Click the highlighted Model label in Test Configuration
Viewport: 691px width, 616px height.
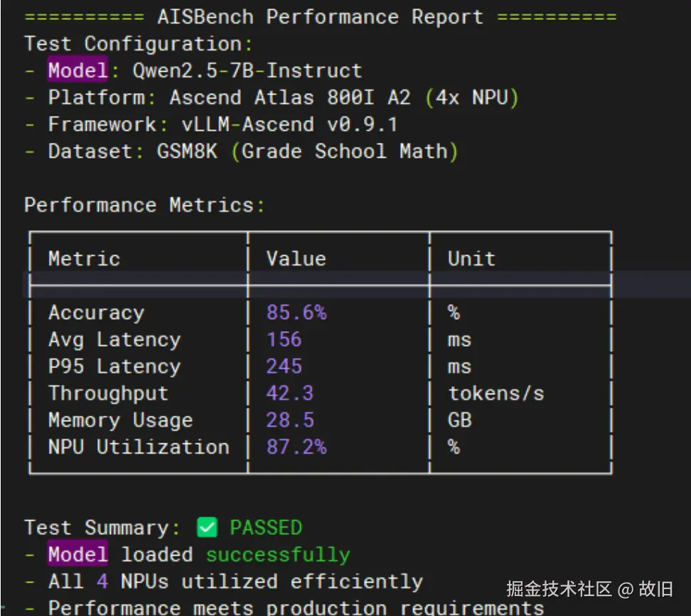pyautogui.click(x=78, y=71)
